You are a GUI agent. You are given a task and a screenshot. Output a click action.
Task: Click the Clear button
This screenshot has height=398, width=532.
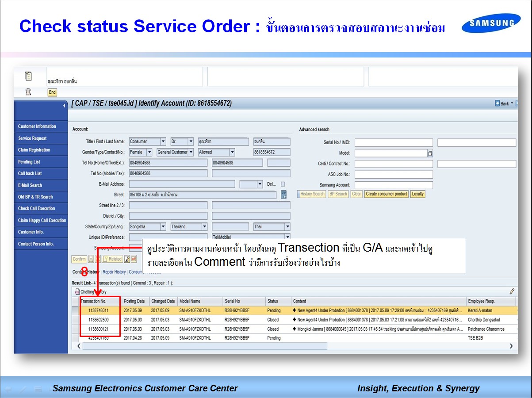[x=356, y=194]
